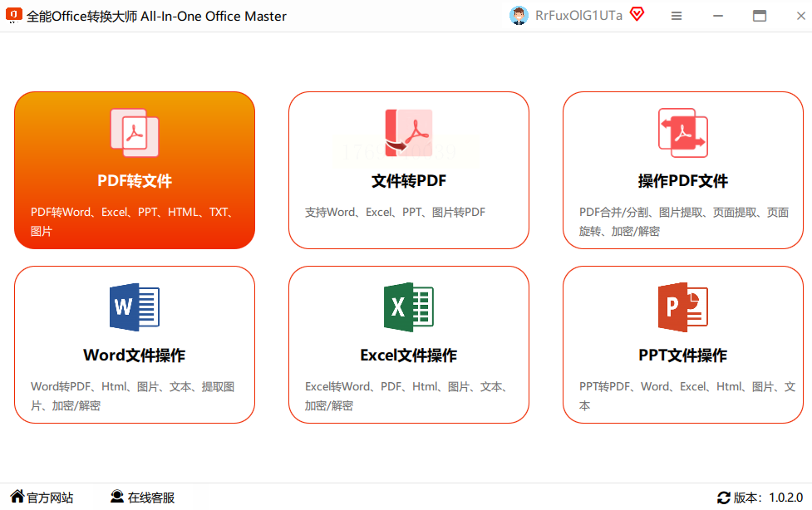Click description starting 'Word转PDF、Html'
Screen dimensions: 812x510
coord(133,396)
